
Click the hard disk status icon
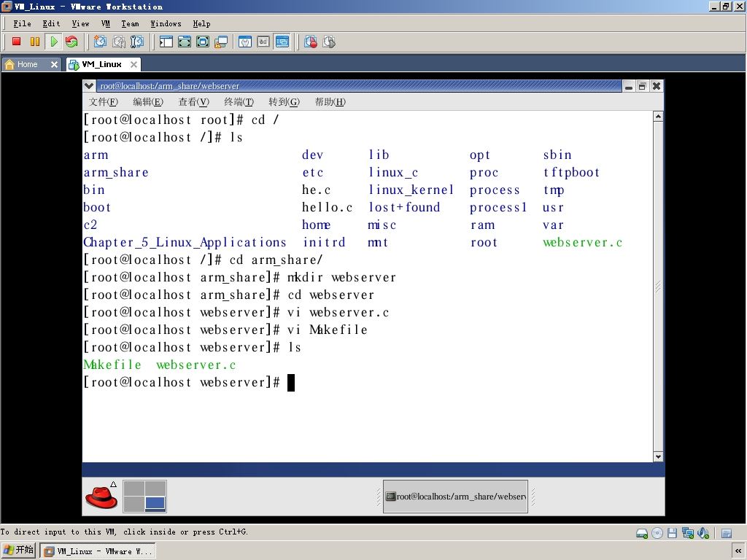642,533
